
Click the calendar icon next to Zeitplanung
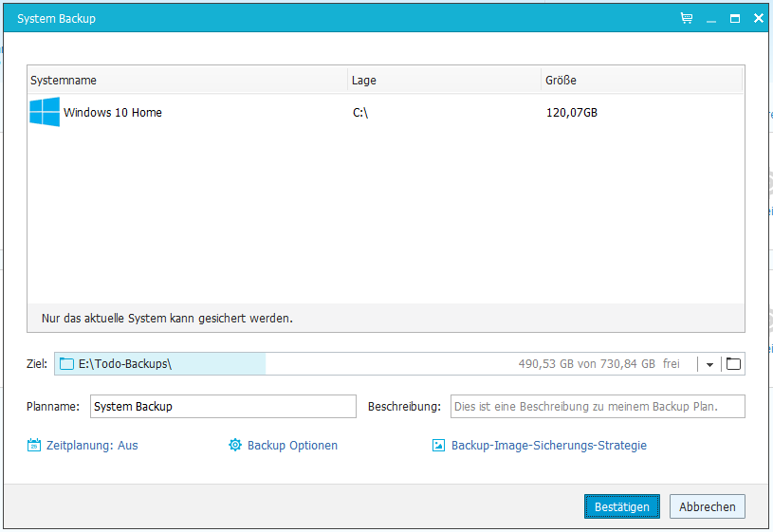(x=34, y=445)
